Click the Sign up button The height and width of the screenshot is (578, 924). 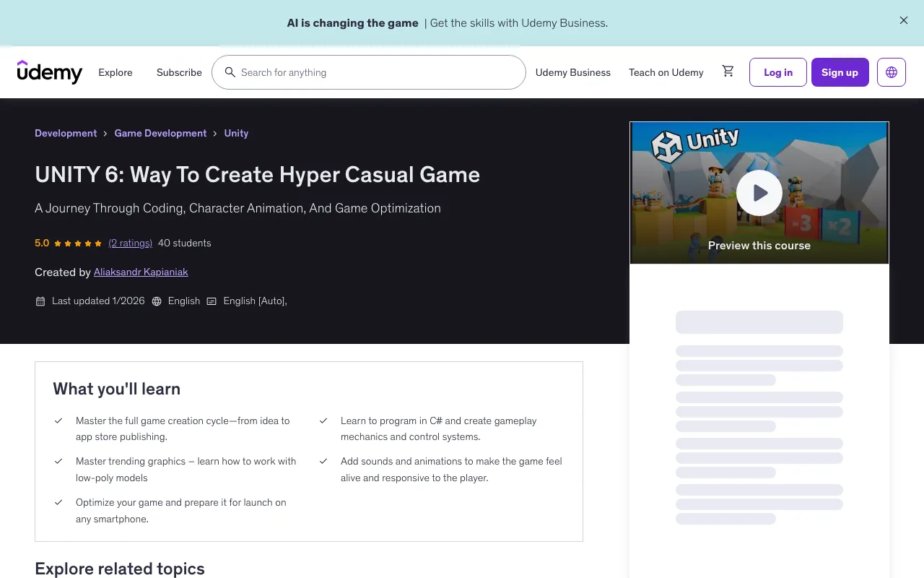click(x=840, y=72)
